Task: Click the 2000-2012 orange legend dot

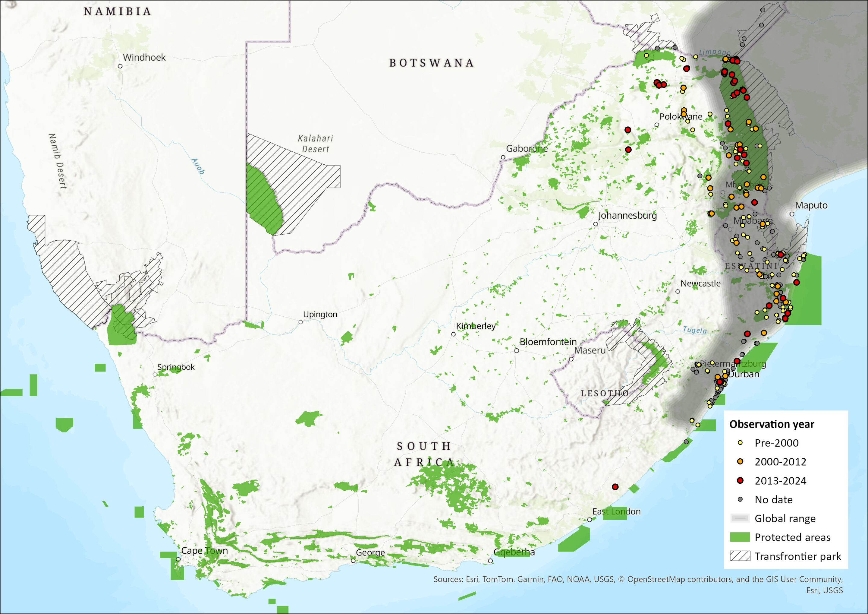Action: 740,461
